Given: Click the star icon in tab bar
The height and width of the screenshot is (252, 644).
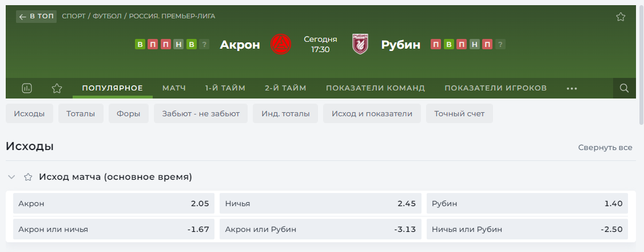Looking at the screenshot, I should 57,88.
